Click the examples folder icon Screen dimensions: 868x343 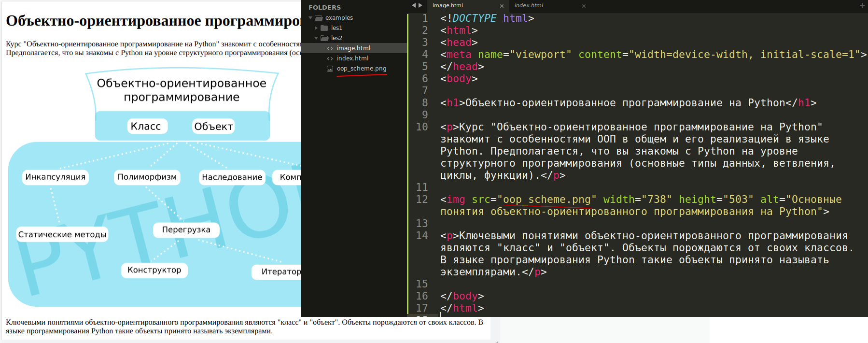click(319, 18)
